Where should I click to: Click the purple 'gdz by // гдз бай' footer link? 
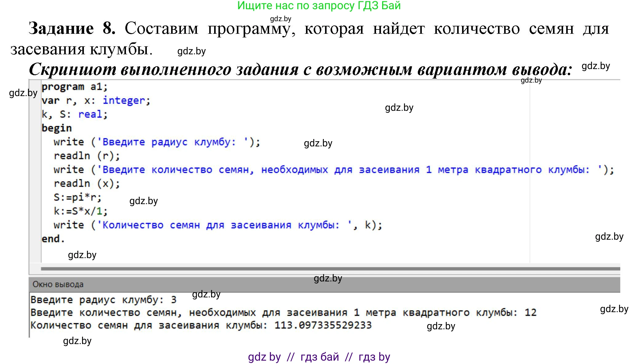(319, 357)
